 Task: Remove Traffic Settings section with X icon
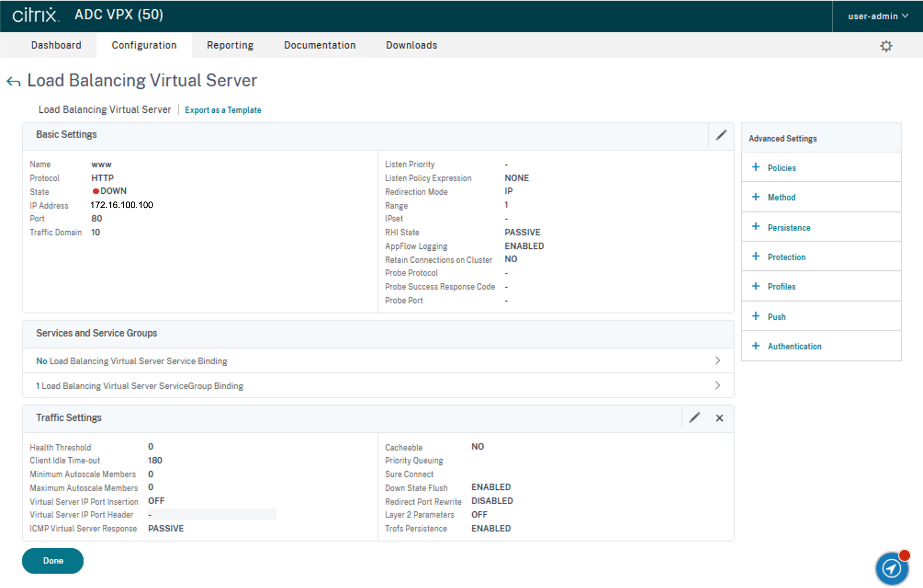point(719,418)
